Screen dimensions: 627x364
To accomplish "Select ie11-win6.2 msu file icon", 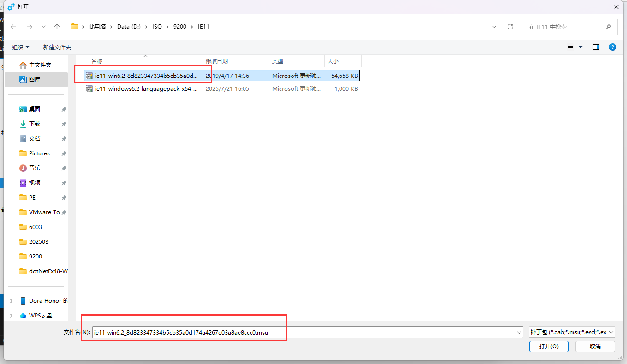I will tap(90, 76).
